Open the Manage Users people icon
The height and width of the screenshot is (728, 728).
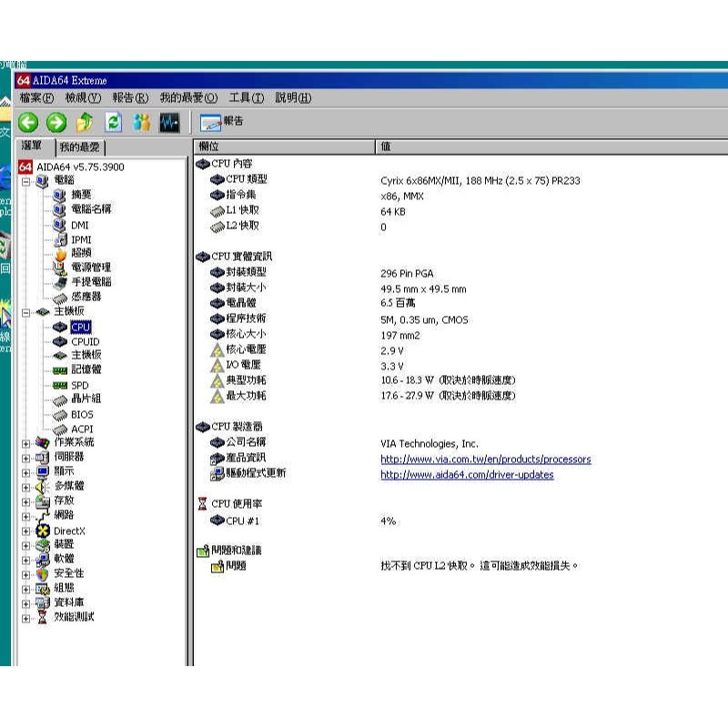tap(142, 123)
